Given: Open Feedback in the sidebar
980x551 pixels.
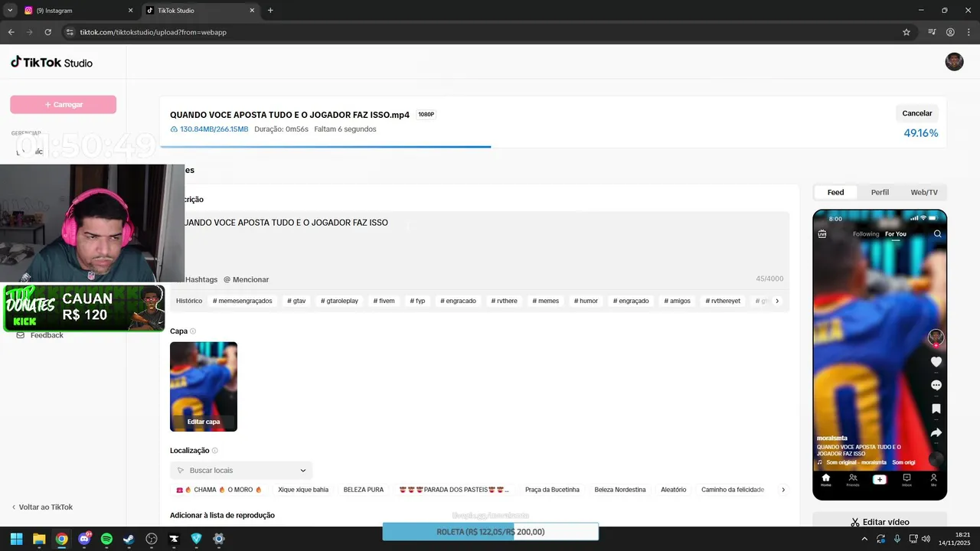Looking at the screenshot, I should point(40,335).
